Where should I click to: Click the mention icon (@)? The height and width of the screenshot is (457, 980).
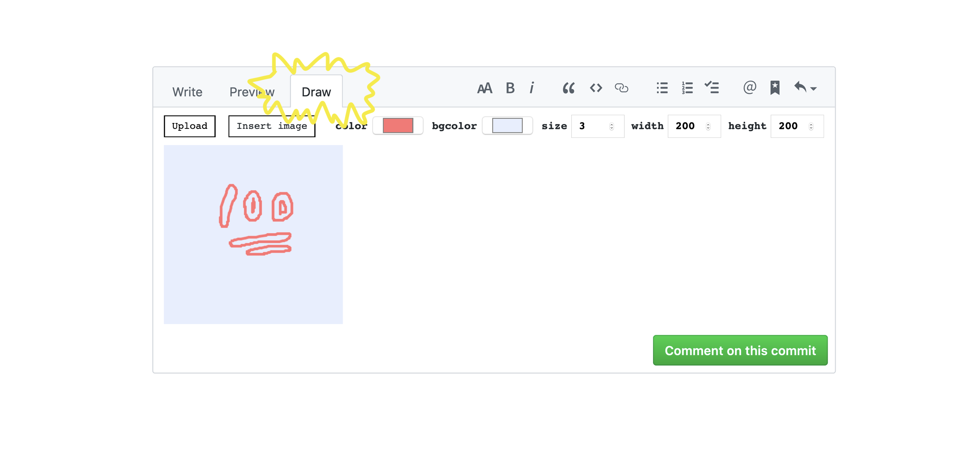749,88
